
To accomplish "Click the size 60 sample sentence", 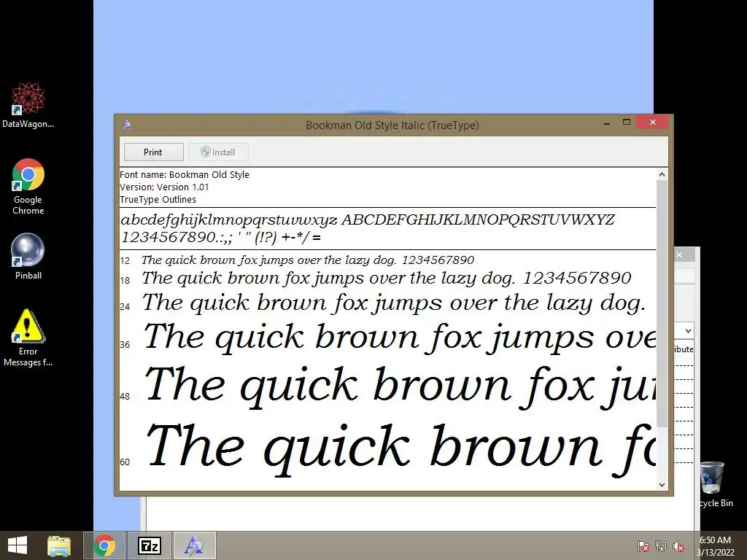I will (x=400, y=449).
